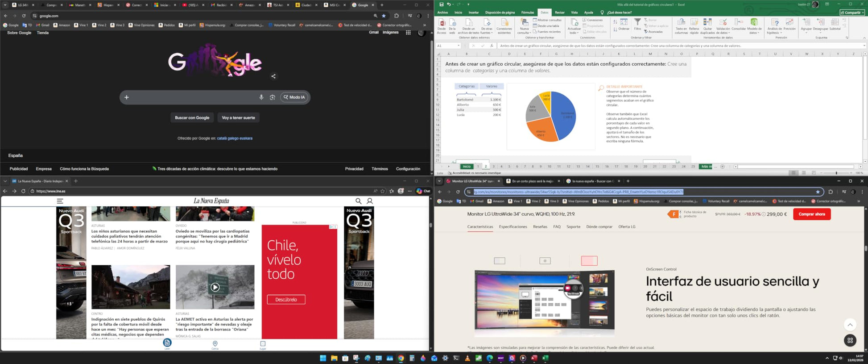This screenshot has width=868, height=364.
Task: Select Texto en columnas in Excel
Action: tap(681, 26)
